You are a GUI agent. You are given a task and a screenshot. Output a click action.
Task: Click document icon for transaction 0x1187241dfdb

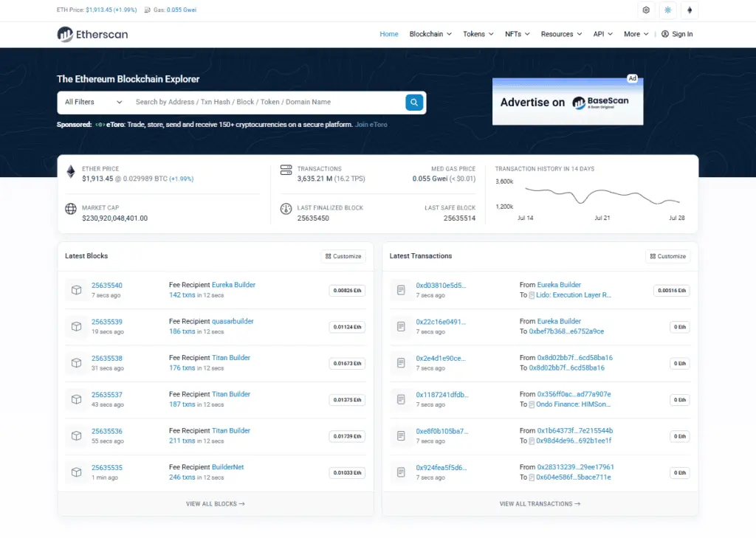[x=401, y=400]
